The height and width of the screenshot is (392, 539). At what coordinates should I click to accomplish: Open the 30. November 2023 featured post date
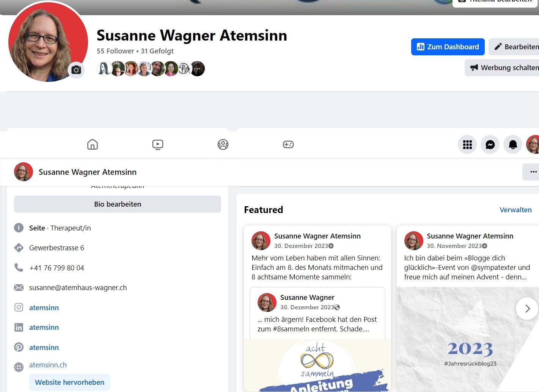(454, 246)
